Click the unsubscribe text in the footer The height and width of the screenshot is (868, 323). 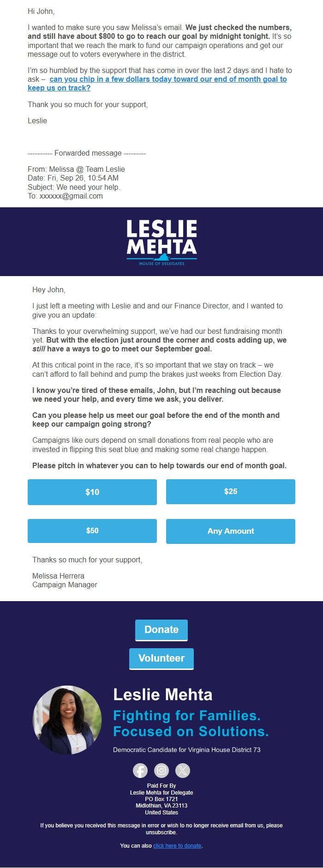[161, 832]
